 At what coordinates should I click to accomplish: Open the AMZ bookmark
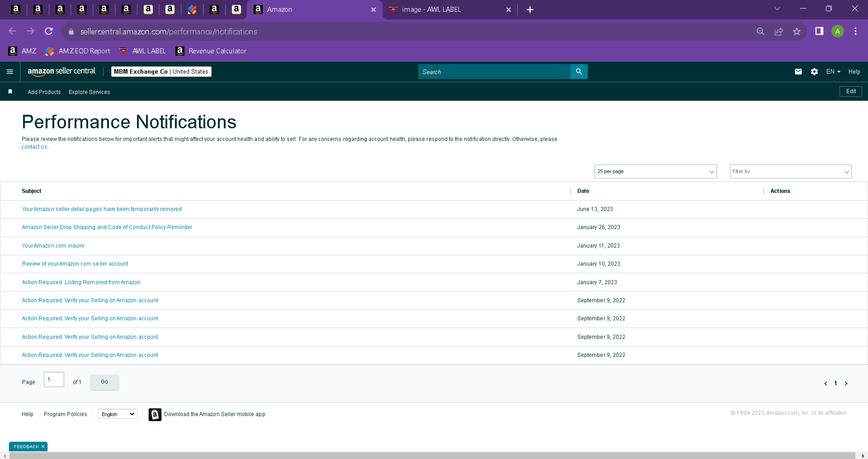[22, 51]
